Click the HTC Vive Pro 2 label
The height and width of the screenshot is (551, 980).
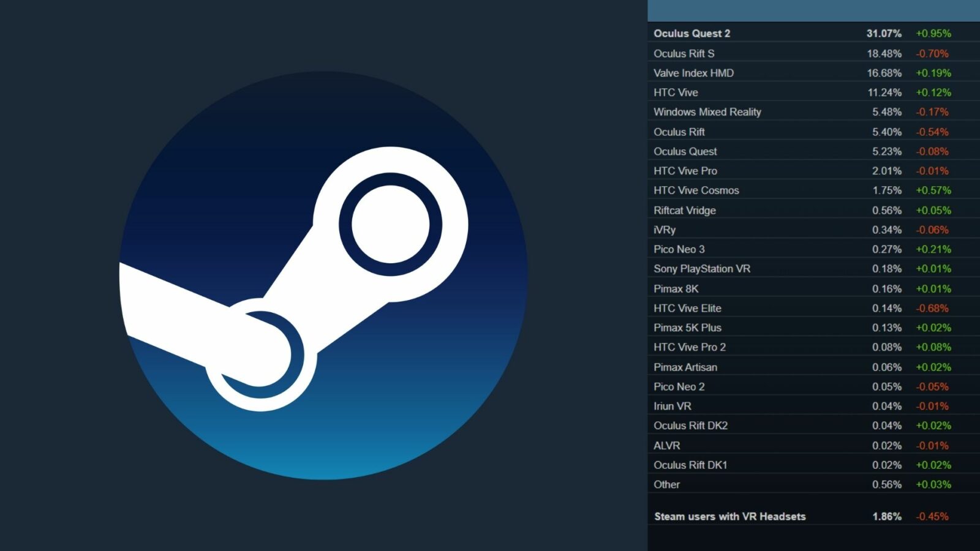pyautogui.click(x=689, y=347)
